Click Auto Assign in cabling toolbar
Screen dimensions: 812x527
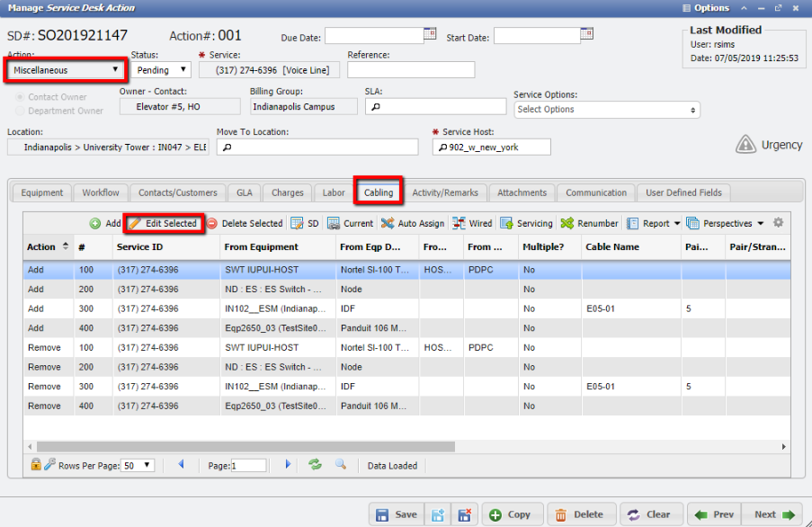(x=413, y=223)
